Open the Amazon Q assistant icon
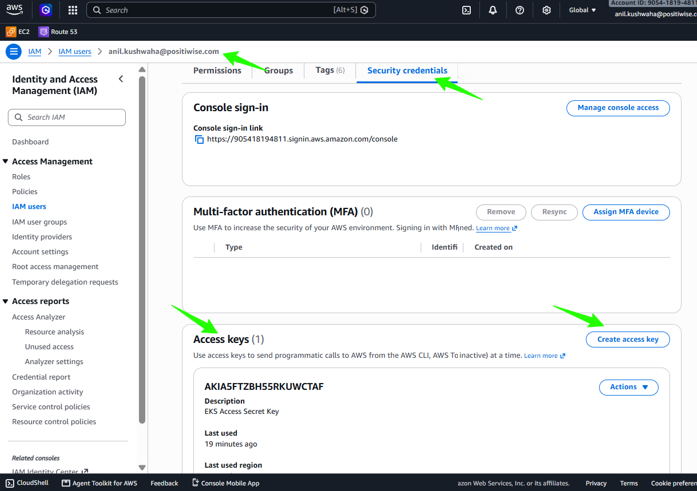The image size is (697, 491). coord(45,10)
